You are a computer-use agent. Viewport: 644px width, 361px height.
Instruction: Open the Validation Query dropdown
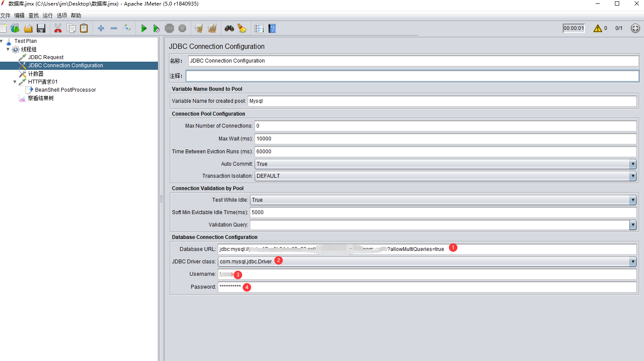(x=633, y=225)
